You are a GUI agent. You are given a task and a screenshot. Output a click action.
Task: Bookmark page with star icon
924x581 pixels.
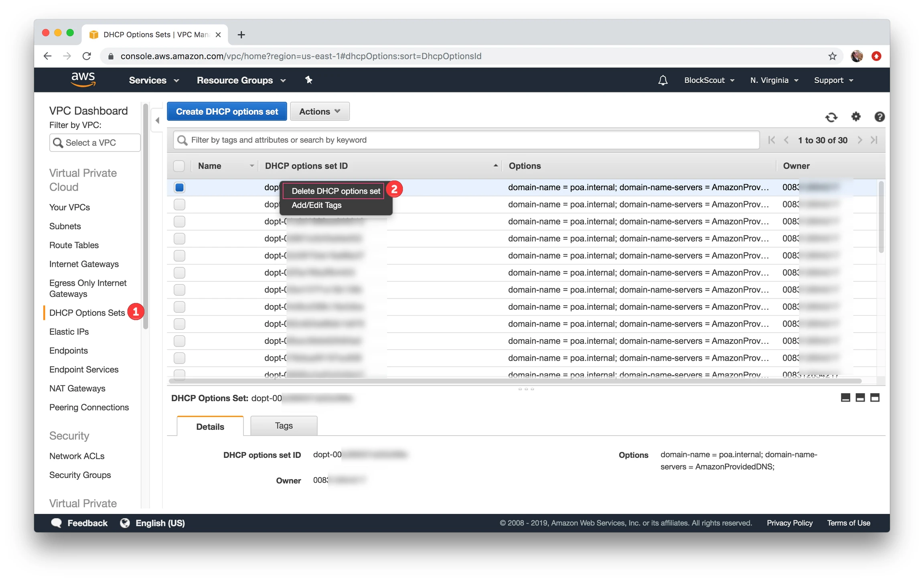[832, 56]
